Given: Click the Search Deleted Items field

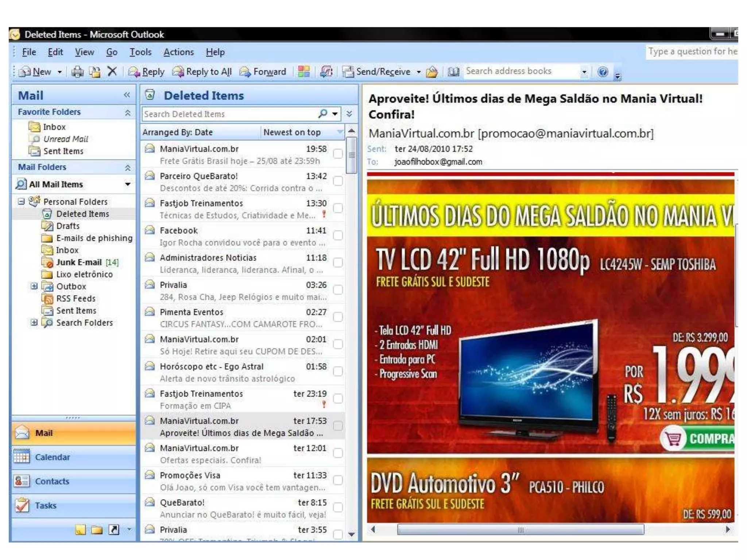Looking at the screenshot, I should coord(229,114).
